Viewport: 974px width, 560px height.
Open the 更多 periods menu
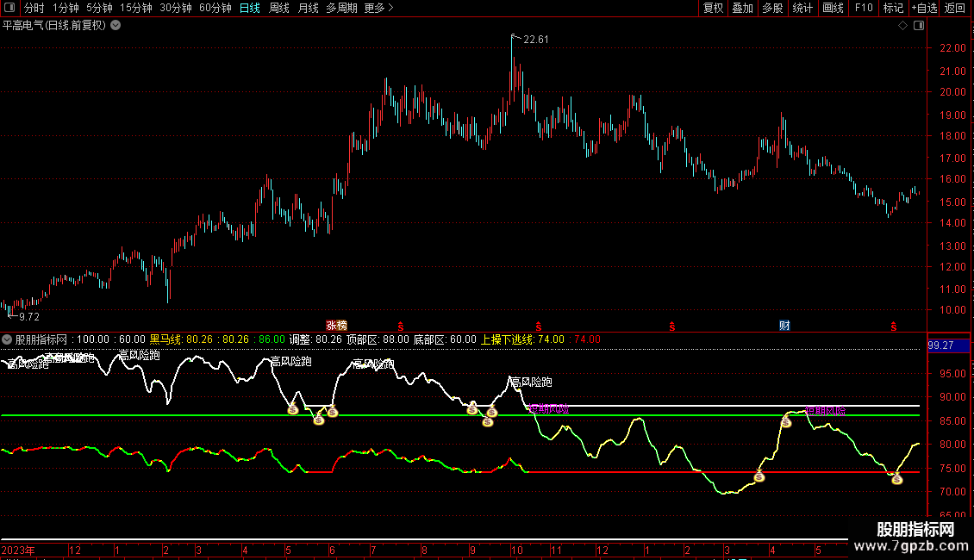378,8
